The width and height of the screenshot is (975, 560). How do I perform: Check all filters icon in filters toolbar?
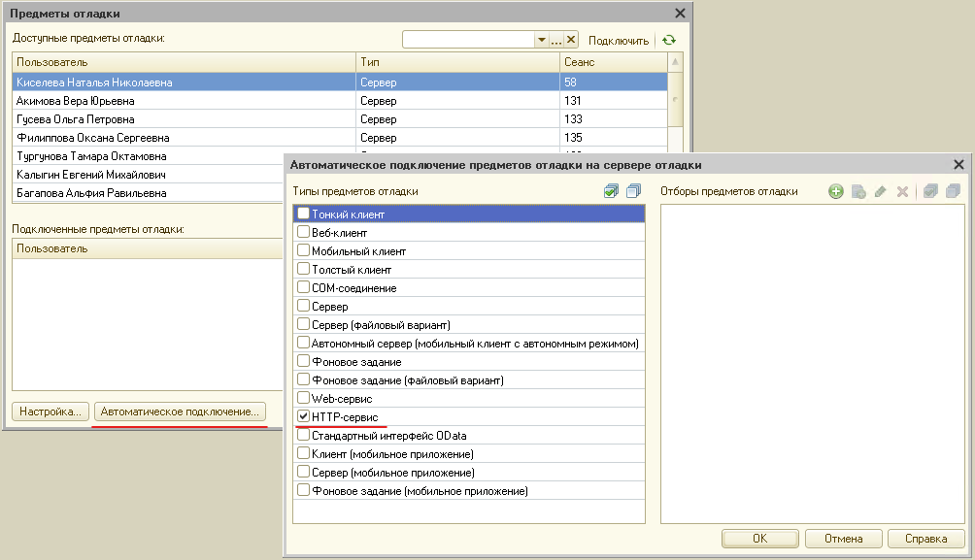(x=930, y=191)
